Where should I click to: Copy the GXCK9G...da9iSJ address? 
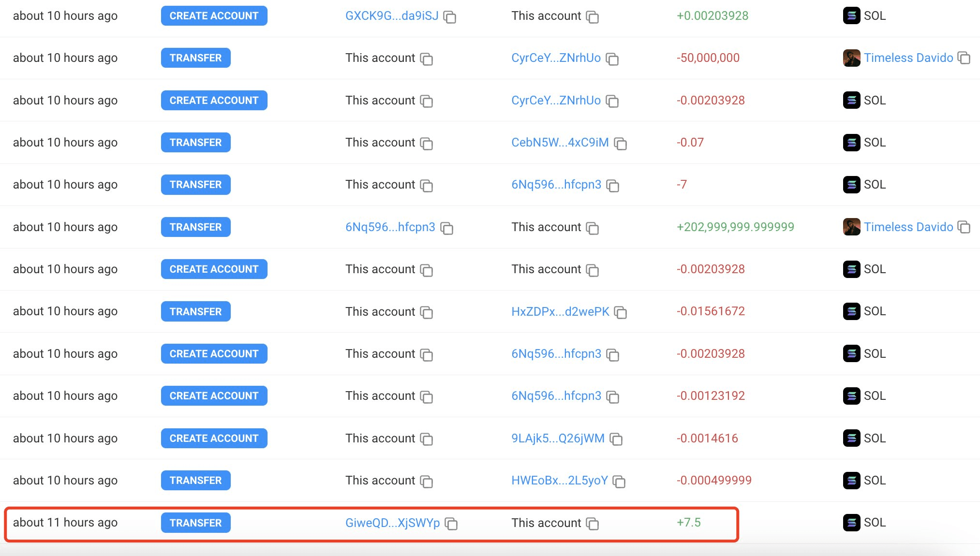[x=450, y=17]
